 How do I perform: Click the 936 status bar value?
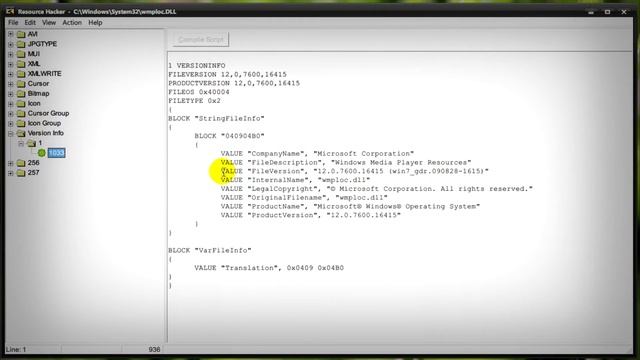click(x=154, y=350)
